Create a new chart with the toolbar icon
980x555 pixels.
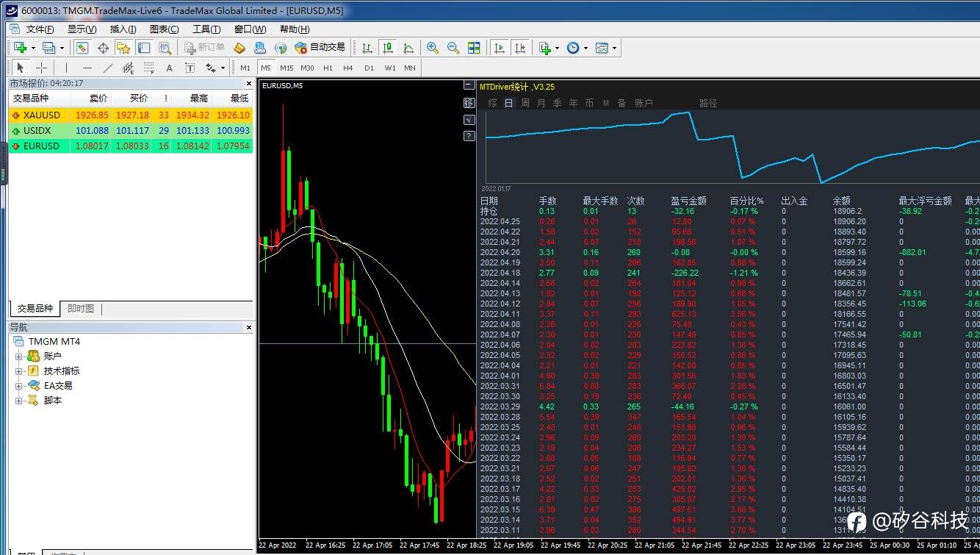tap(21, 48)
